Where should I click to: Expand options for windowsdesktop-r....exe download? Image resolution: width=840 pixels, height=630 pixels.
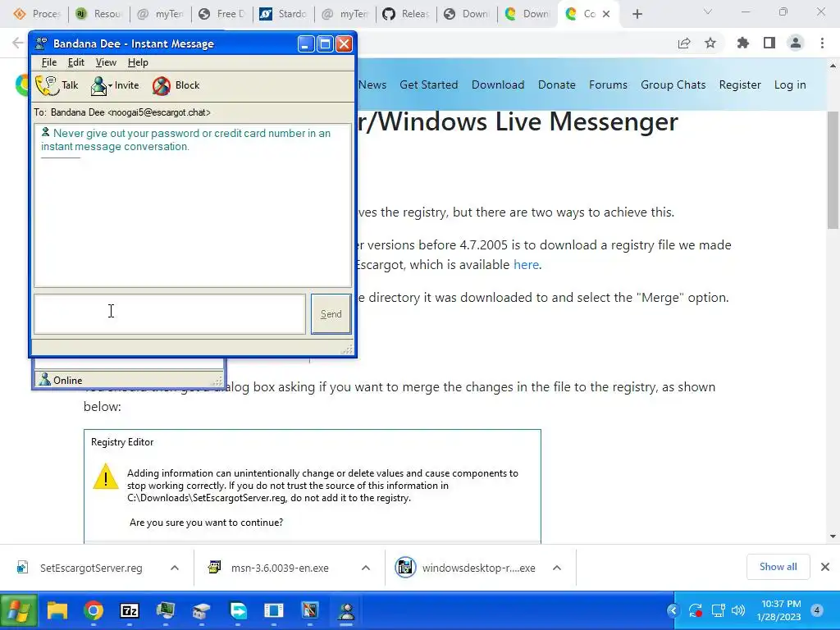[557, 568]
